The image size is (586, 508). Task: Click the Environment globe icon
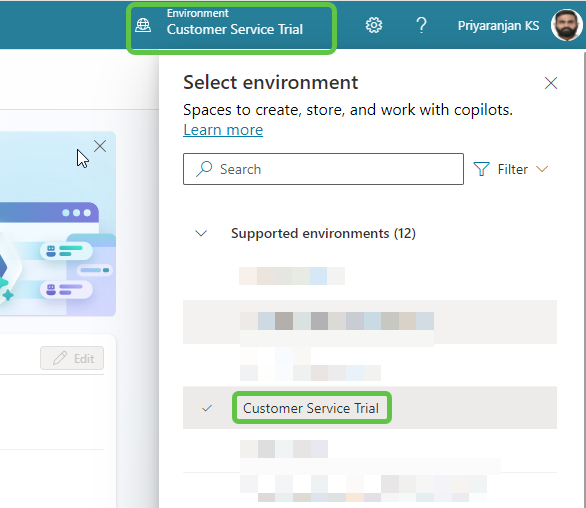click(143, 25)
